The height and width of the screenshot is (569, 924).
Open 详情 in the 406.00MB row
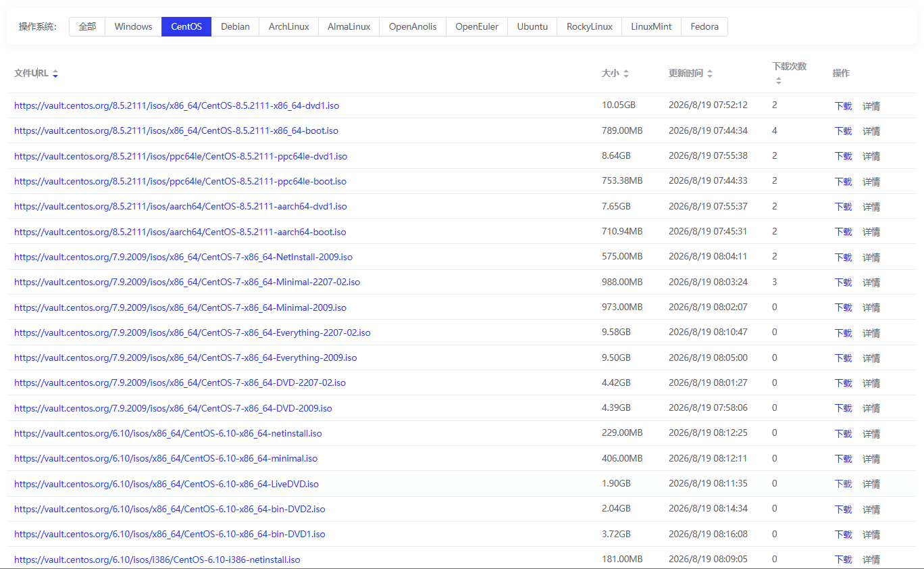(x=871, y=459)
